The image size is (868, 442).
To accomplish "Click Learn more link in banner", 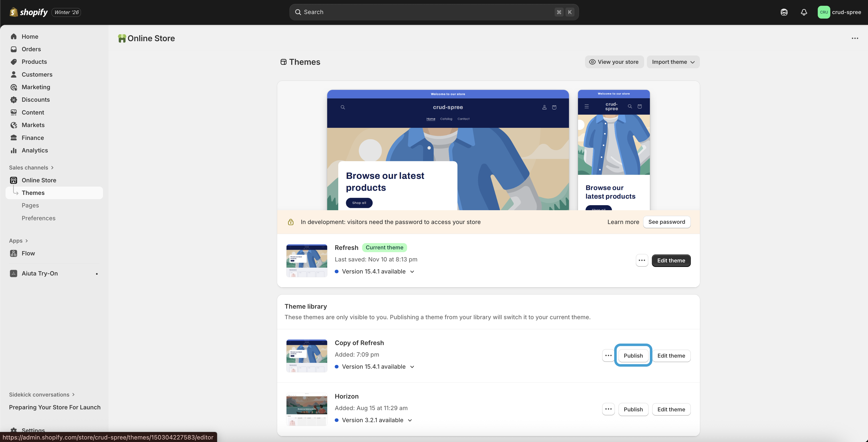I will [x=623, y=222].
